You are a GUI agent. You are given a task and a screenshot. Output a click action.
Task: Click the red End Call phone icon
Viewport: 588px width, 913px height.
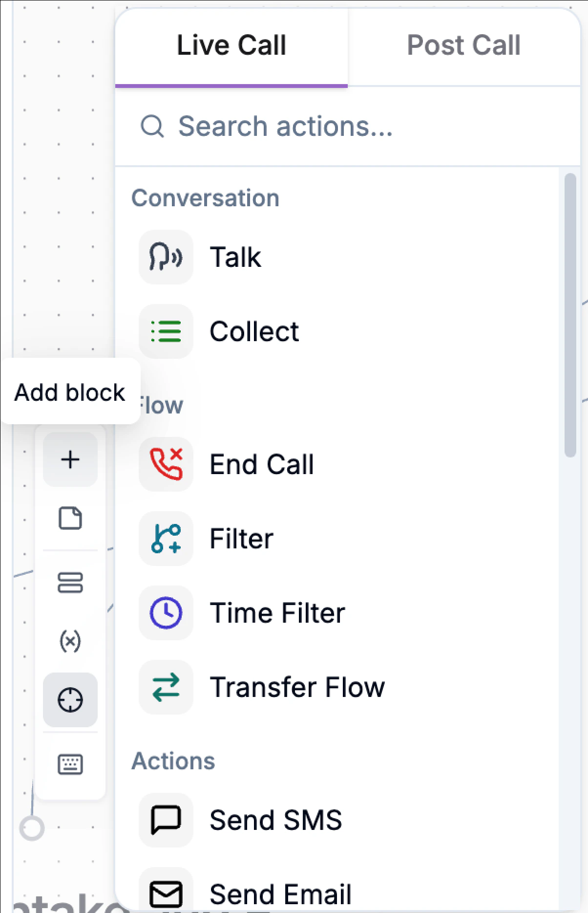[x=166, y=464]
